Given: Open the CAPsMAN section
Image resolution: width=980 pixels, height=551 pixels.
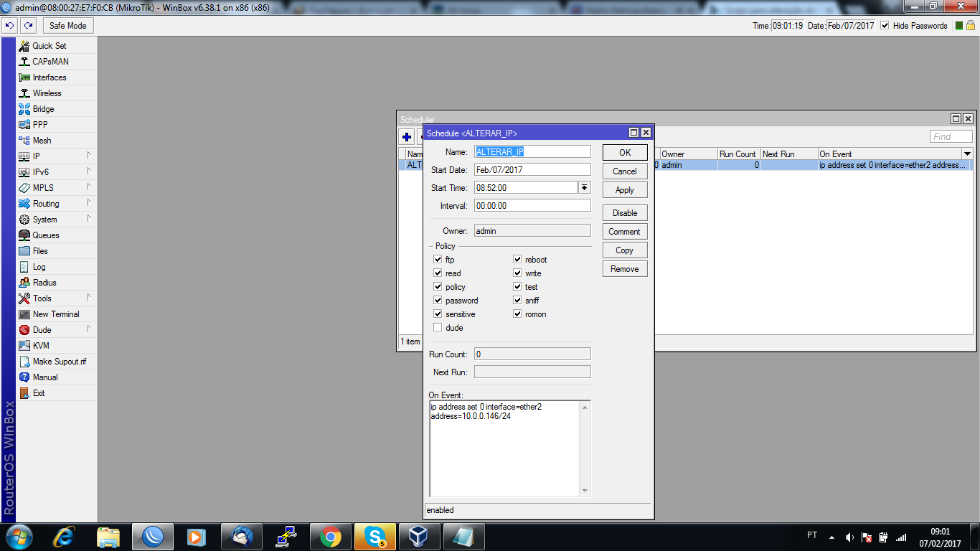Looking at the screenshot, I should pyautogui.click(x=50, y=61).
